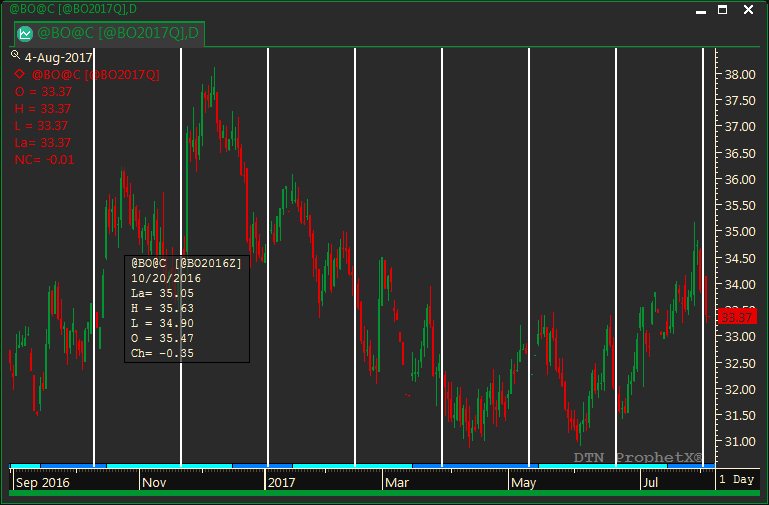
Task: Click the 36.00 price axis label
Action: click(740, 179)
